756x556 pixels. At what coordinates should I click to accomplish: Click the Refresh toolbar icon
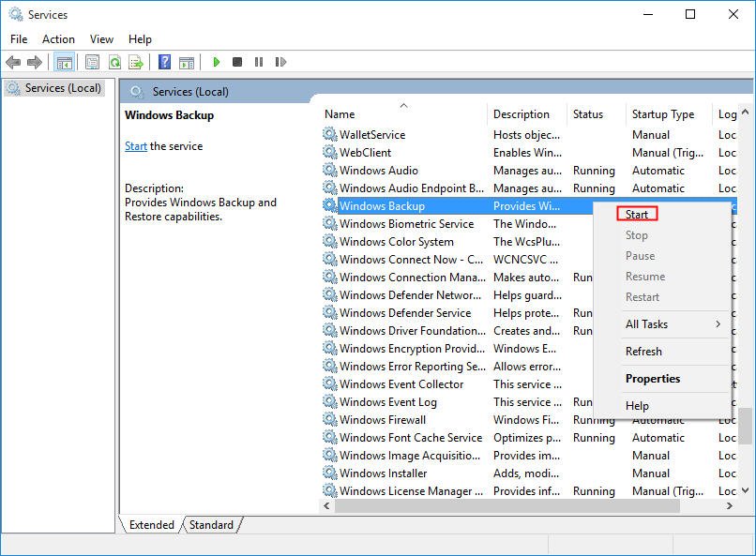[114, 63]
